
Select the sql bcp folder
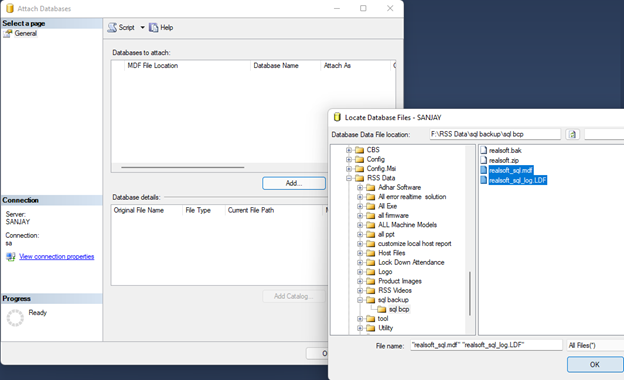click(399, 309)
